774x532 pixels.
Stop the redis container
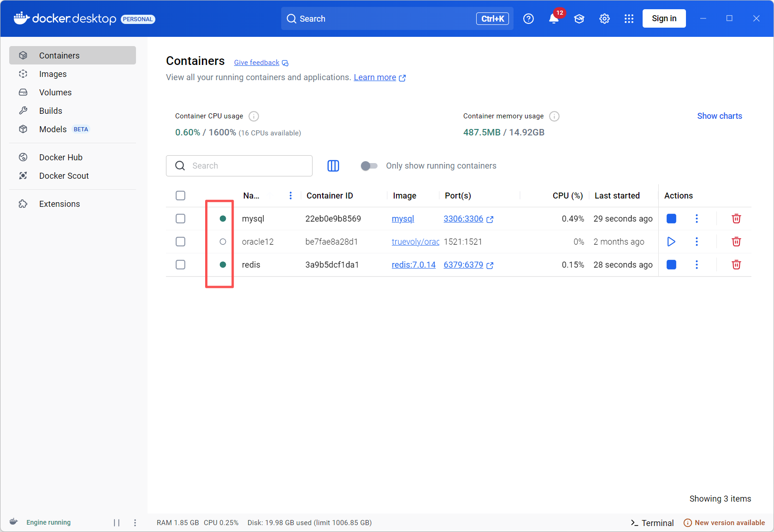coord(671,265)
